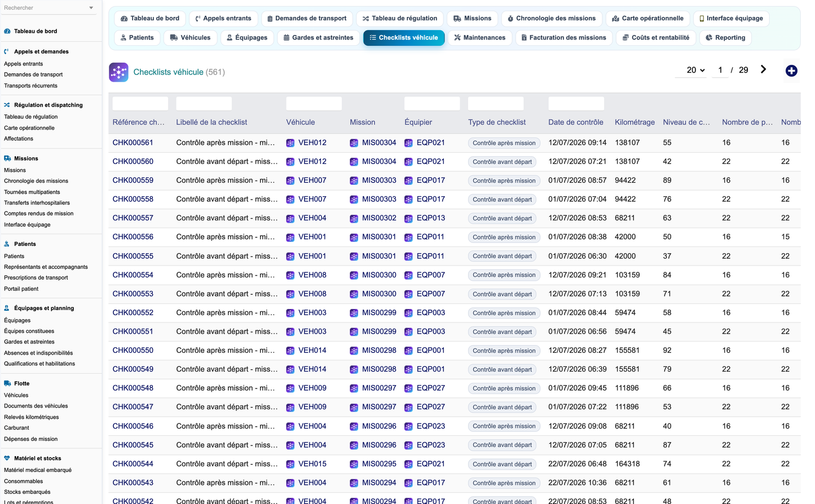Open the Chronologie des missions tab
Screen dimensions: 815x504
click(552, 19)
